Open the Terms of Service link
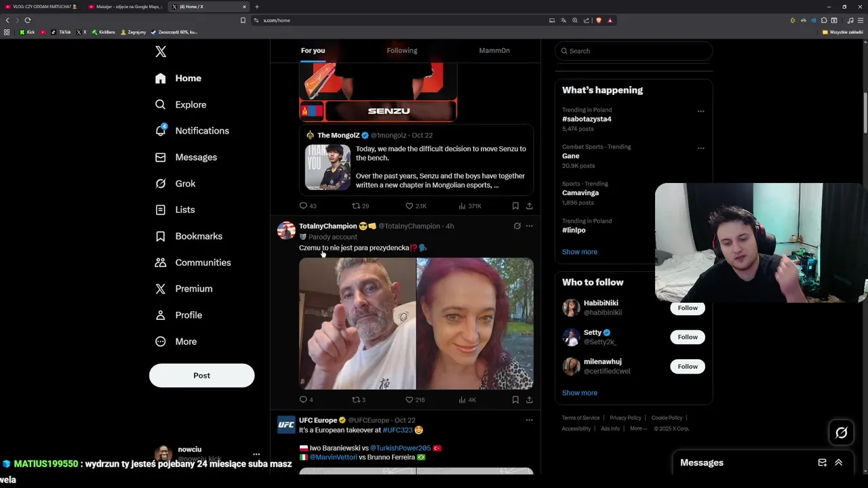The width and height of the screenshot is (868, 488). coord(580,418)
